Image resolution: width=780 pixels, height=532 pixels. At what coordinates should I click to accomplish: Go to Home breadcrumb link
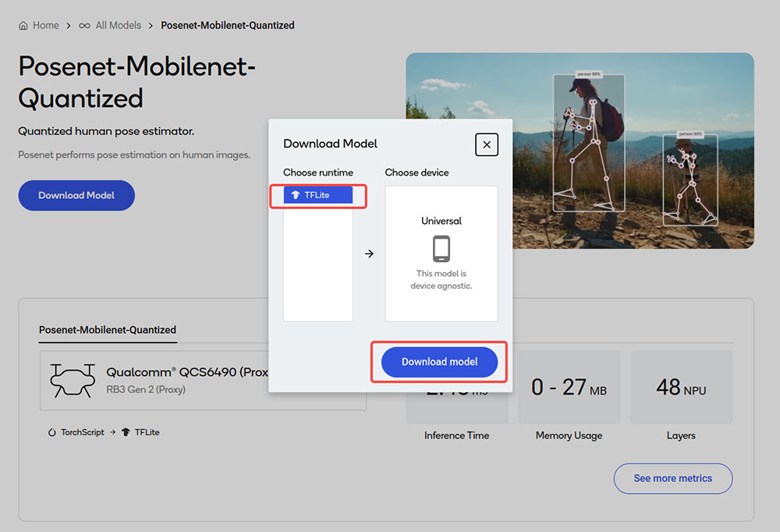(46, 26)
